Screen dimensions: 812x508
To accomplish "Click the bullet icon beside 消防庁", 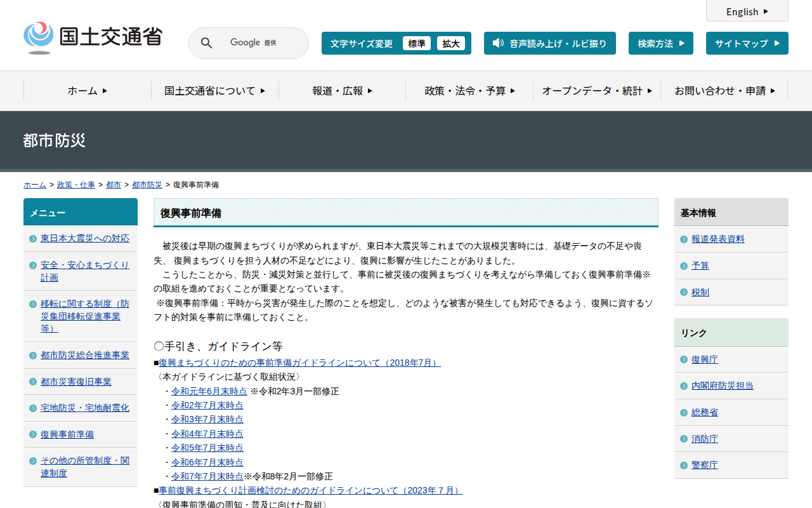I will click(x=684, y=439).
